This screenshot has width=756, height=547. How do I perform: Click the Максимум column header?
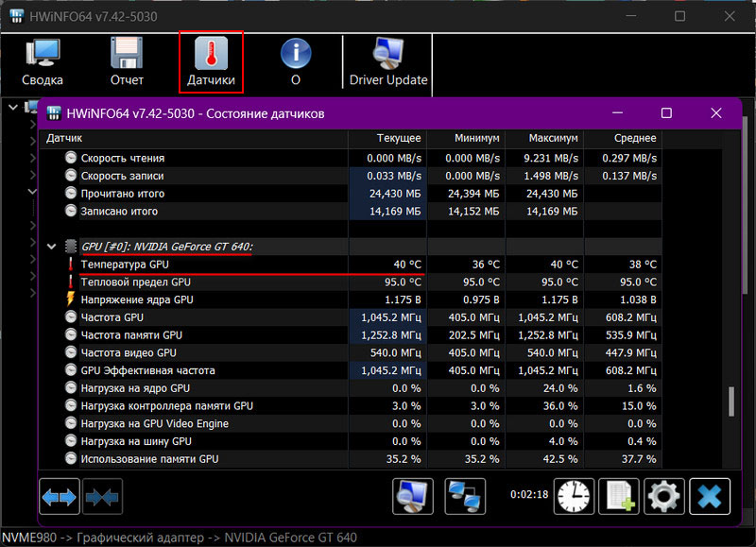(545, 138)
